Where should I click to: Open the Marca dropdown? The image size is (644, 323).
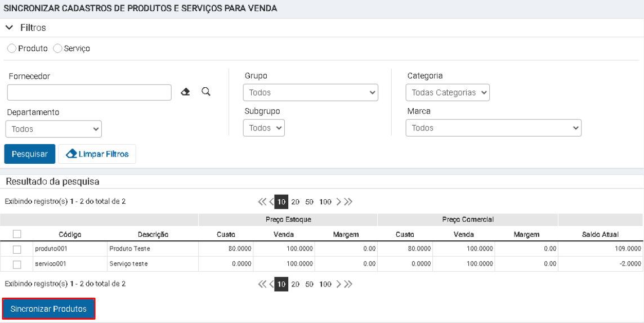click(x=494, y=128)
